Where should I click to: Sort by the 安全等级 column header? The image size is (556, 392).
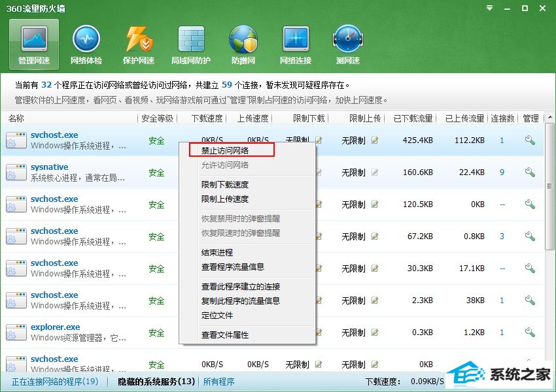(x=157, y=118)
